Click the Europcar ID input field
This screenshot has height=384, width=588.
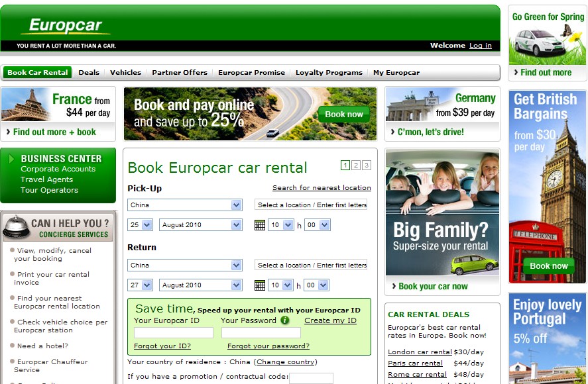tap(173, 333)
